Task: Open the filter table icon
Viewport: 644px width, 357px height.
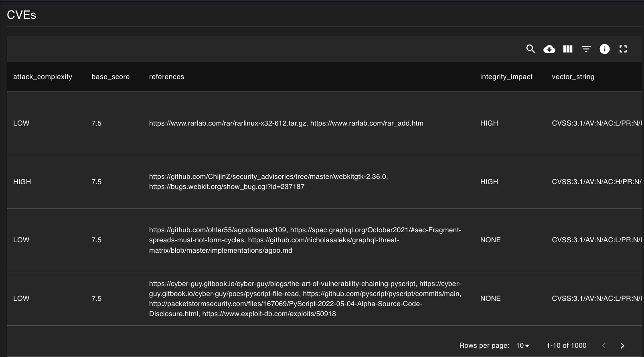Action: pyautogui.click(x=586, y=49)
